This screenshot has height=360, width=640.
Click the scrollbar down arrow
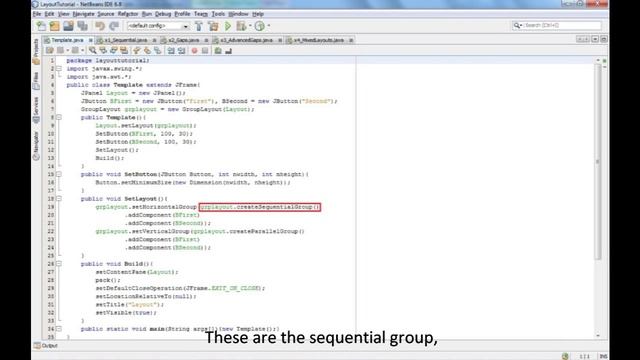click(598, 336)
